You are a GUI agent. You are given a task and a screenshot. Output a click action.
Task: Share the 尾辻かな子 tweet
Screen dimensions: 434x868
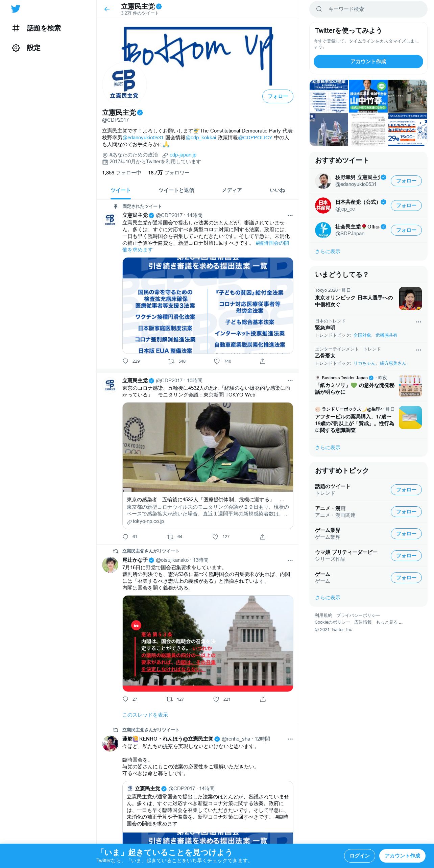[263, 699]
